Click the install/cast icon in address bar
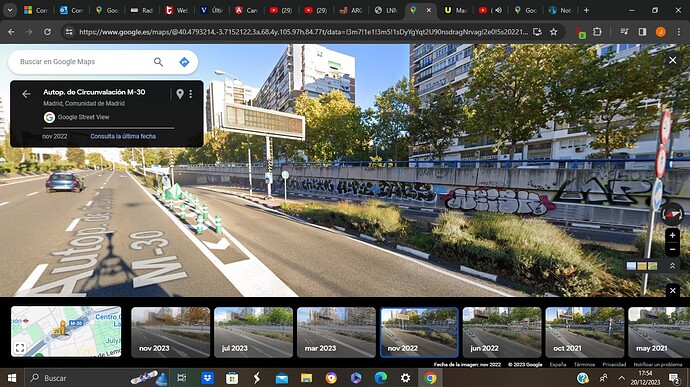This screenshot has height=387, width=690. [537, 32]
